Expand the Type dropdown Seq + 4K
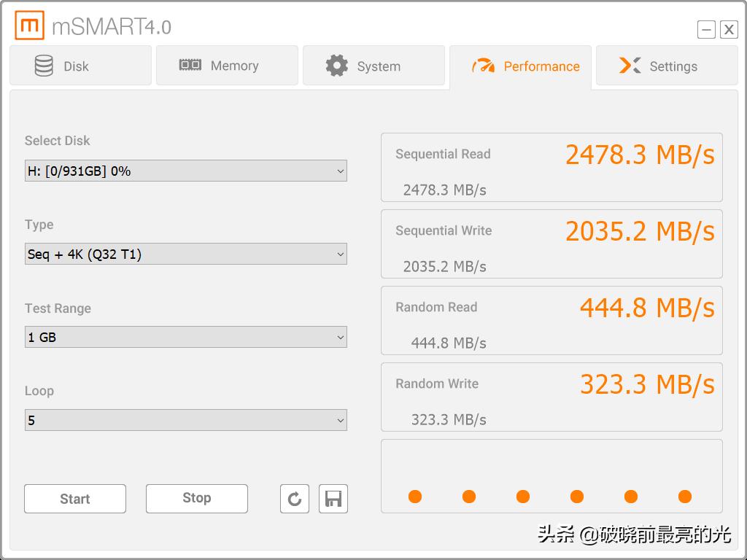 pos(186,254)
